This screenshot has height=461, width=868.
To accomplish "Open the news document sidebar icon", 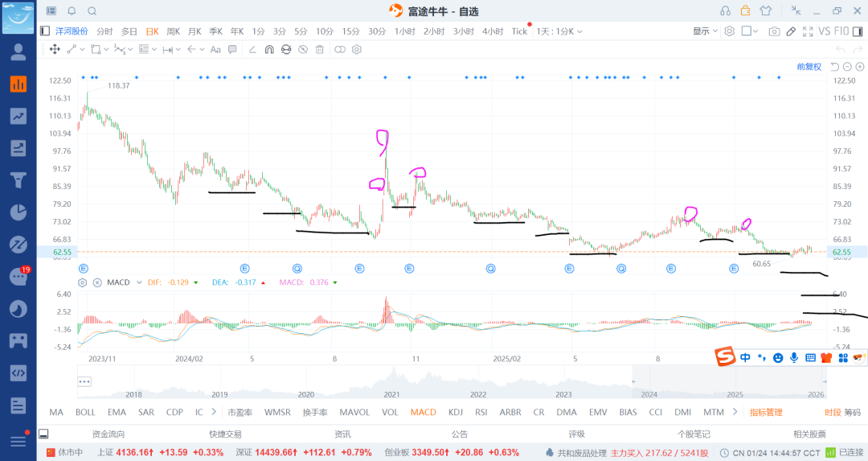I will [18, 405].
